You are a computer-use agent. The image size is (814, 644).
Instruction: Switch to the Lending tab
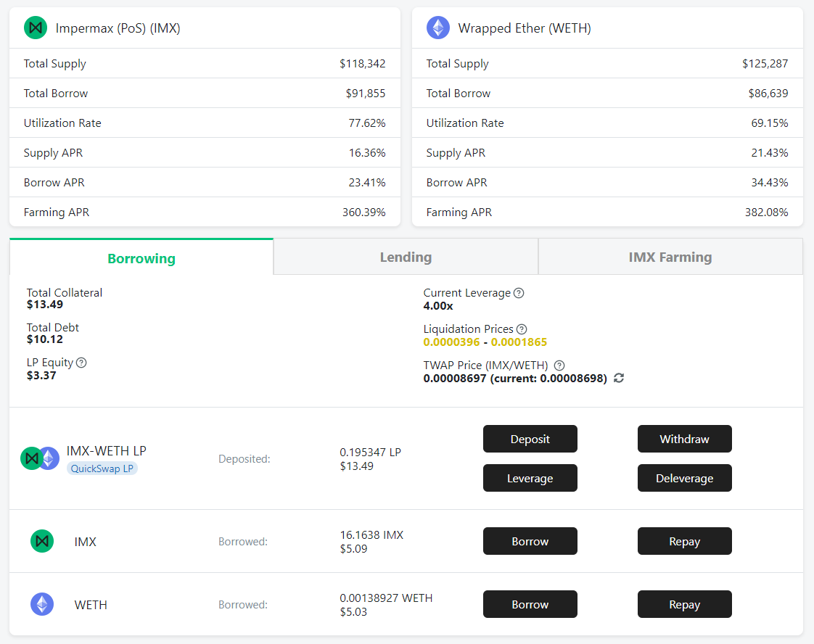click(406, 257)
